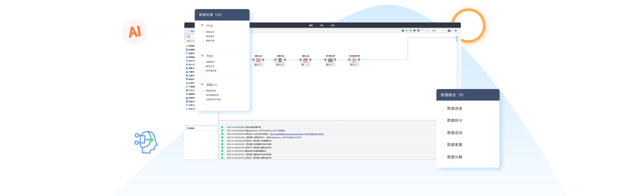Viewport: 644px width, 196px height.
Task: Select the 属性生成 node icon on canvas
Action: (x=258, y=60)
